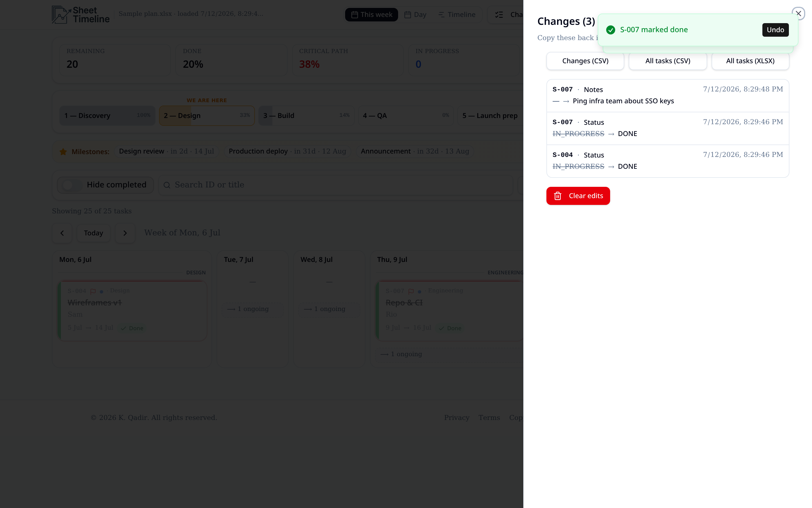812x508 pixels.
Task: Click the green check icon in the toast
Action: click(610, 30)
